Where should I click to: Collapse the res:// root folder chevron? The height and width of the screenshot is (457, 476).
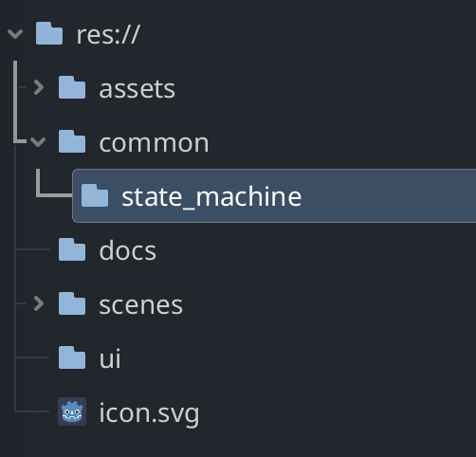15,33
